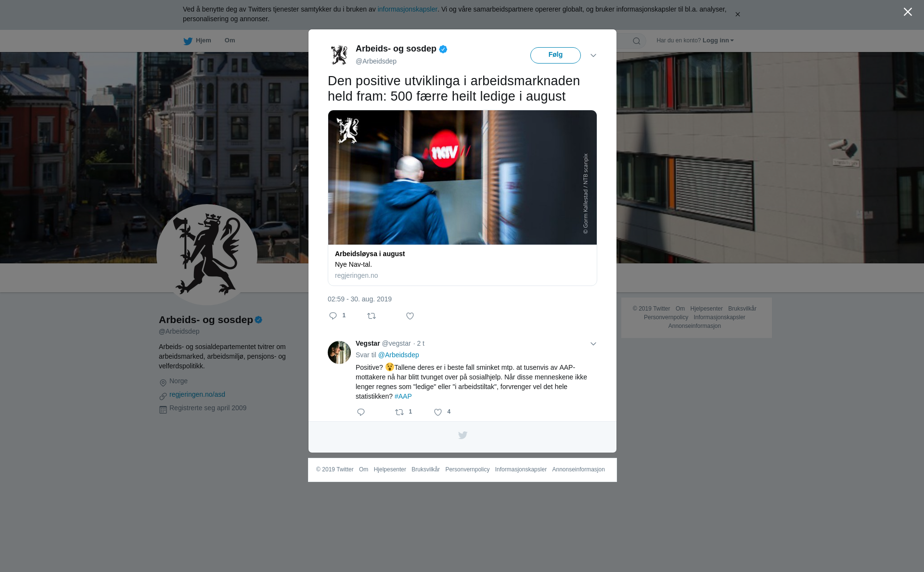Reply to Vegstar's comment
924x572 pixels.
coord(361,412)
